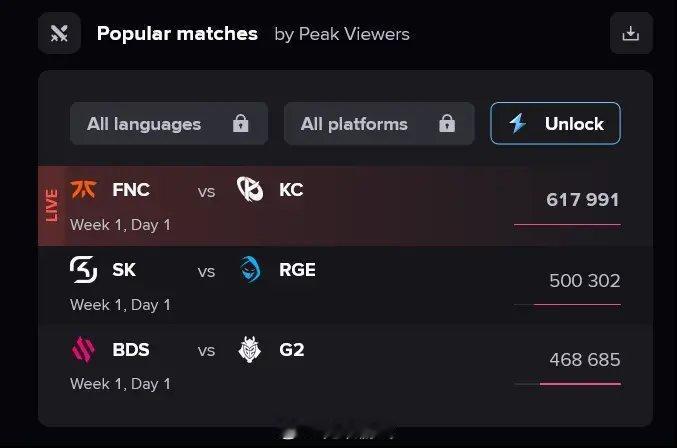The image size is (677, 448).
Task: Click the lock icon on All platforms
Action: [447, 124]
